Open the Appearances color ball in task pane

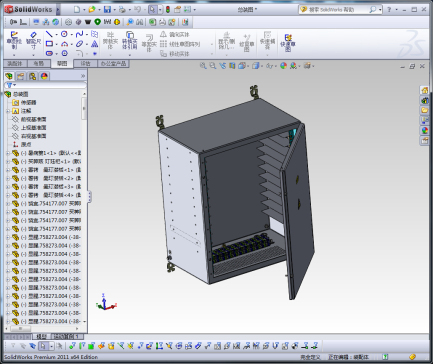coord(424,130)
